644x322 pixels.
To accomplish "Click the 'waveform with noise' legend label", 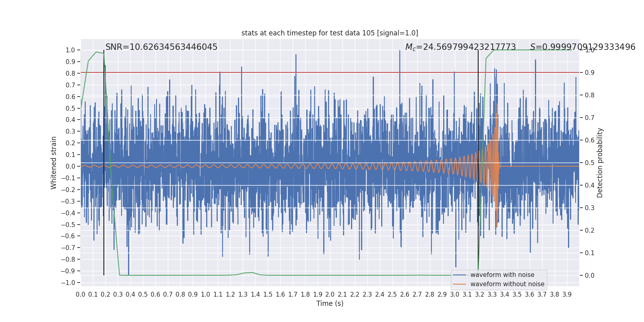I will [502, 275].
